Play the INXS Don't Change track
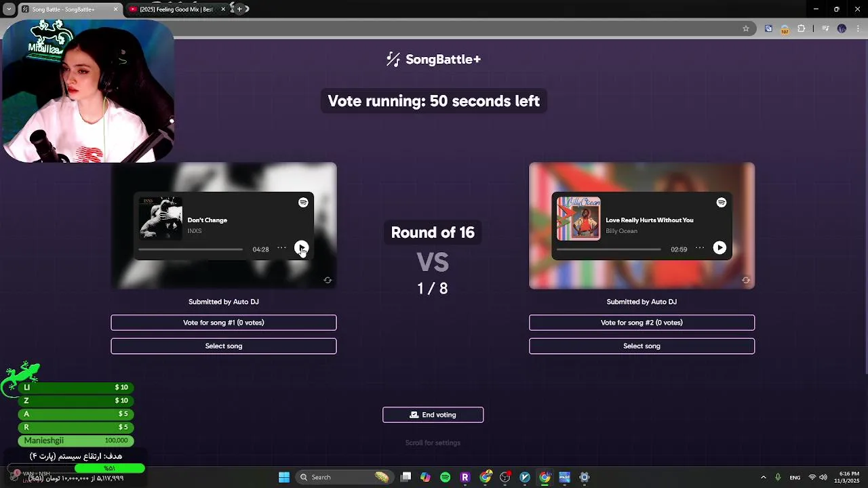 point(302,248)
